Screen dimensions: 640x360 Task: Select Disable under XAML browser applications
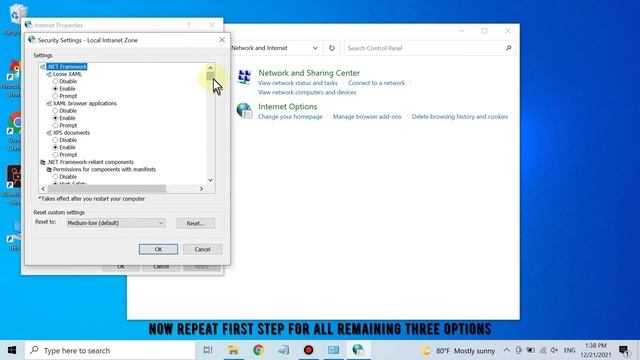point(56,111)
